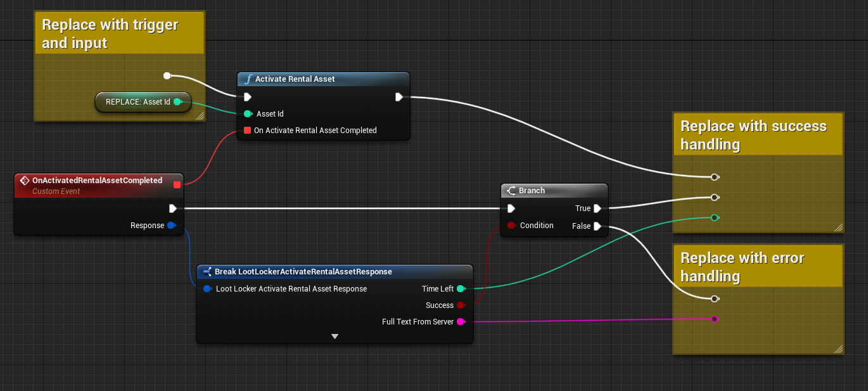Viewport: 868px width, 391px height.
Task: Expand the Break LootLockerActivateRentalAssetResponse node arrow
Action: [x=335, y=337]
